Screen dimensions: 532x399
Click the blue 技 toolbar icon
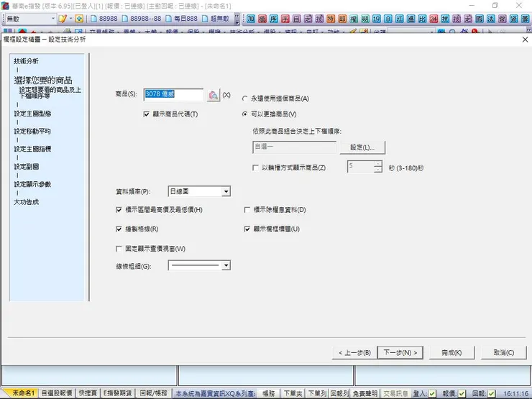pos(445,19)
